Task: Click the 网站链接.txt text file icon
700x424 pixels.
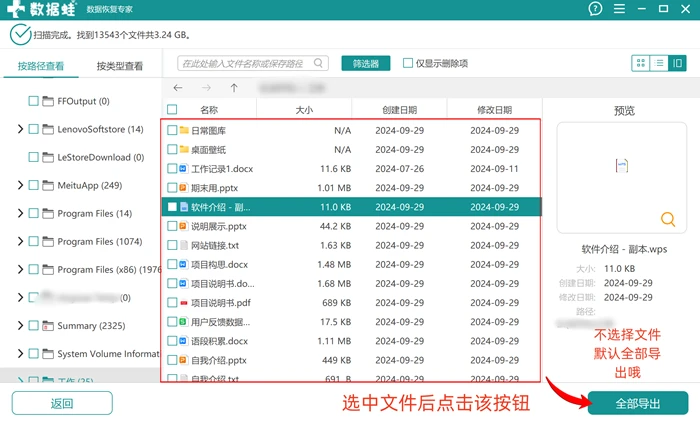Action: tap(183, 245)
